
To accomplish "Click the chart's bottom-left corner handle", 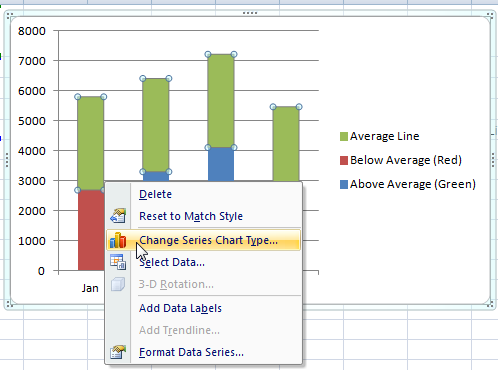I will 10,304.
